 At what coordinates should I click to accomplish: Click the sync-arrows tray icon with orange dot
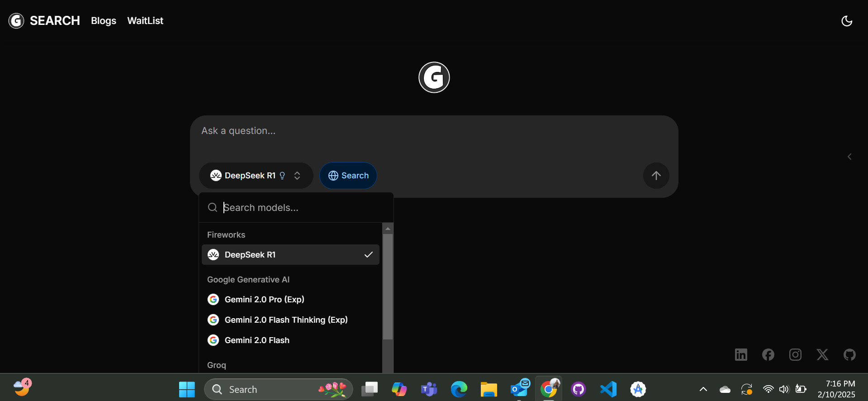tap(746, 389)
